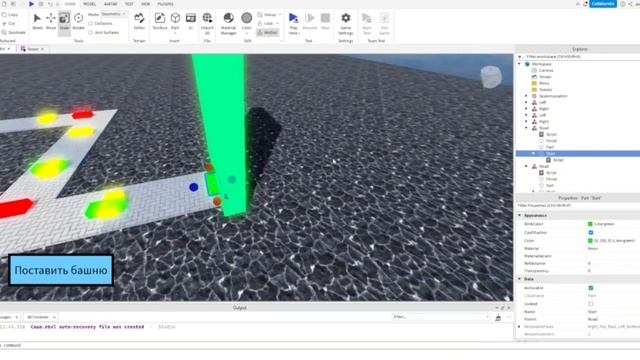Click the Collaborate button
The image size is (640, 360).
point(602,4)
